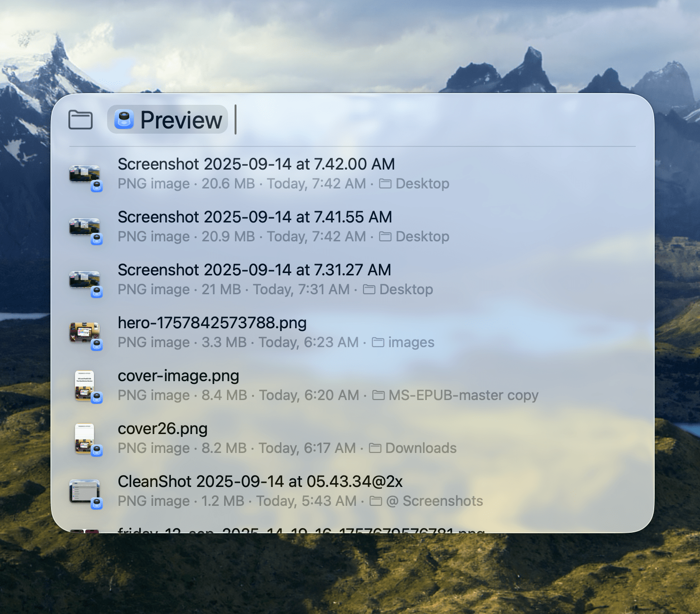The image size is (700, 614).
Task: Open hero-1757842573788.png result
Action: pyautogui.click(x=352, y=332)
